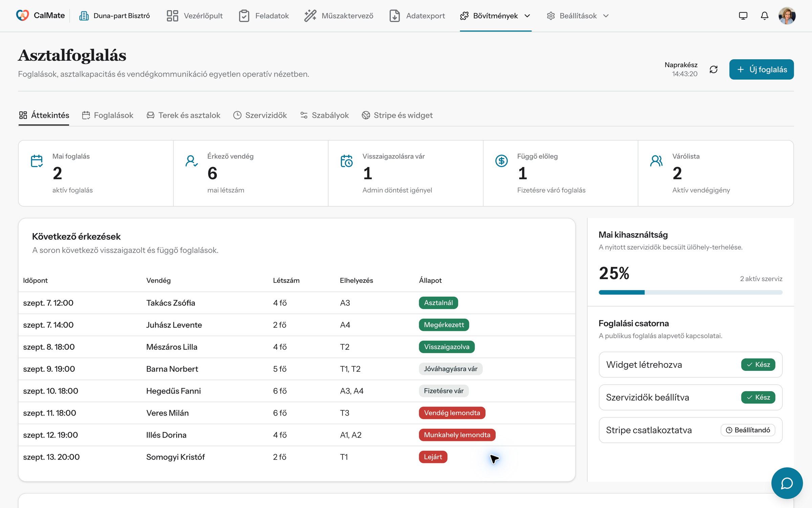
Task: Click the Feladatok clipboard icon
Action: pyautogui.click(x=244, y=16)
